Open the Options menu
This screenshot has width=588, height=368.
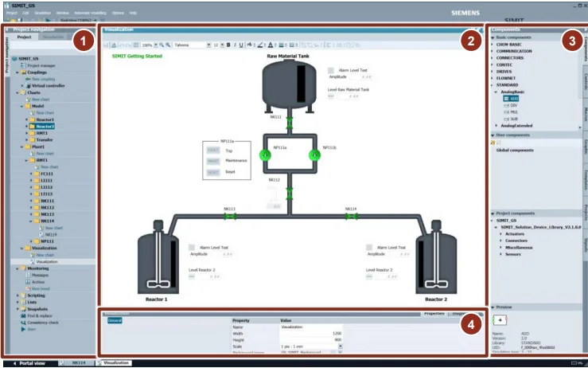coord(118,13)
